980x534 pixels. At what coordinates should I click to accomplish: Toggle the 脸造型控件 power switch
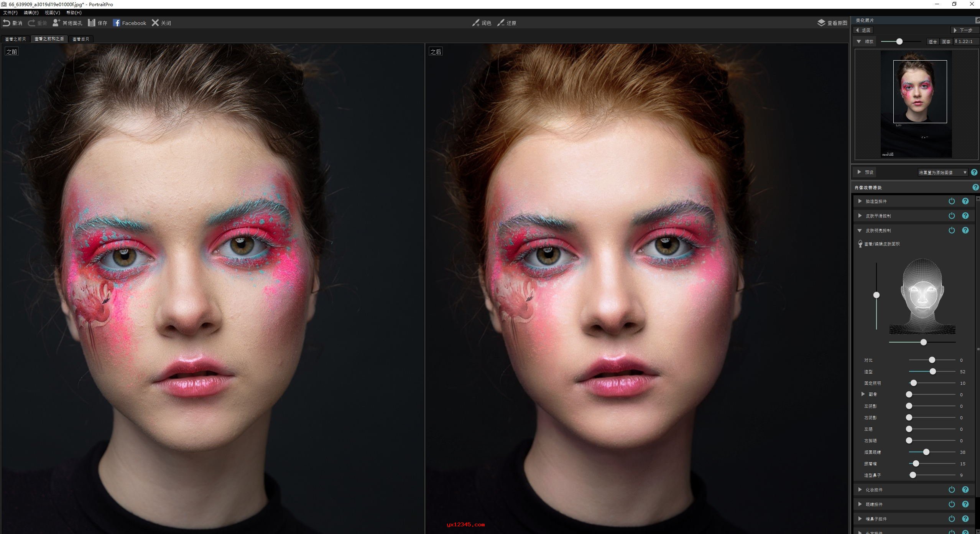coord(951,201)
